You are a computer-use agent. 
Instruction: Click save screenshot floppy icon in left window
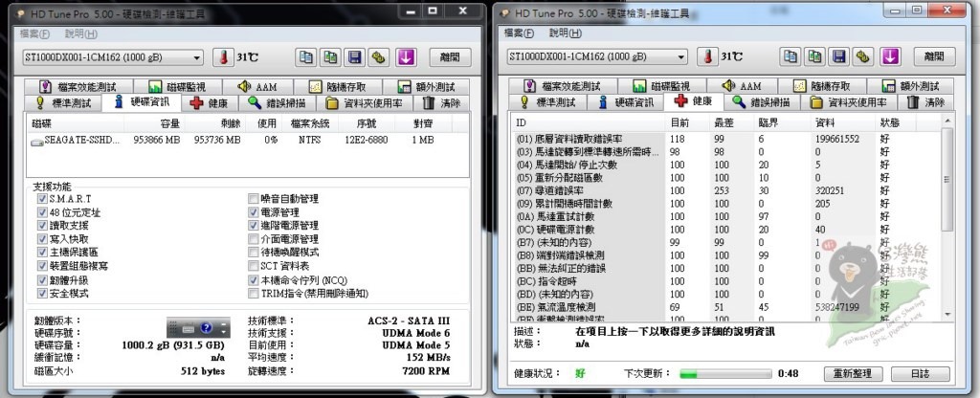[355, 57]
